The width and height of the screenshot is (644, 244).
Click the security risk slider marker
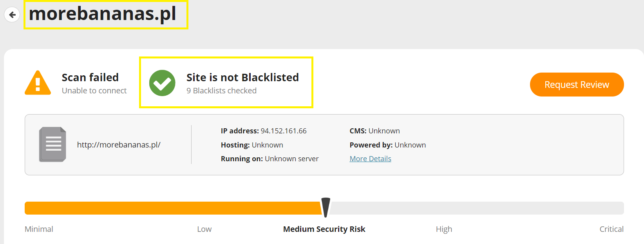[x=326, y=207]
